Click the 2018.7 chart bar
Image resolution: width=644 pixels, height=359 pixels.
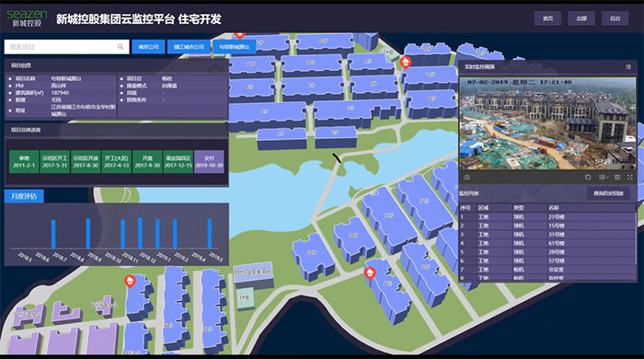coord(53,234)
